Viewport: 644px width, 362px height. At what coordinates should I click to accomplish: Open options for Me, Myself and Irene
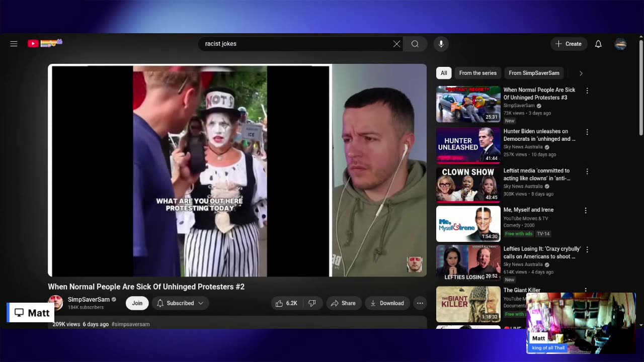tap(585, 211)
